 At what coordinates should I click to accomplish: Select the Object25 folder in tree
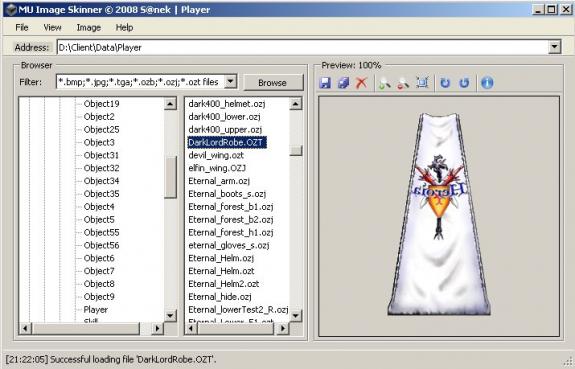[101, 129]
